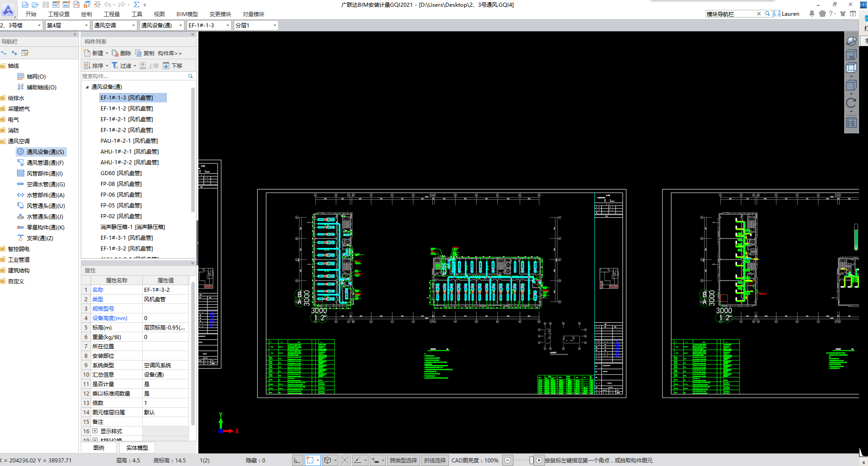Open the building dropdown showing 2、3号楼
This screenshot has height=466, width=868.
point(21,25)
